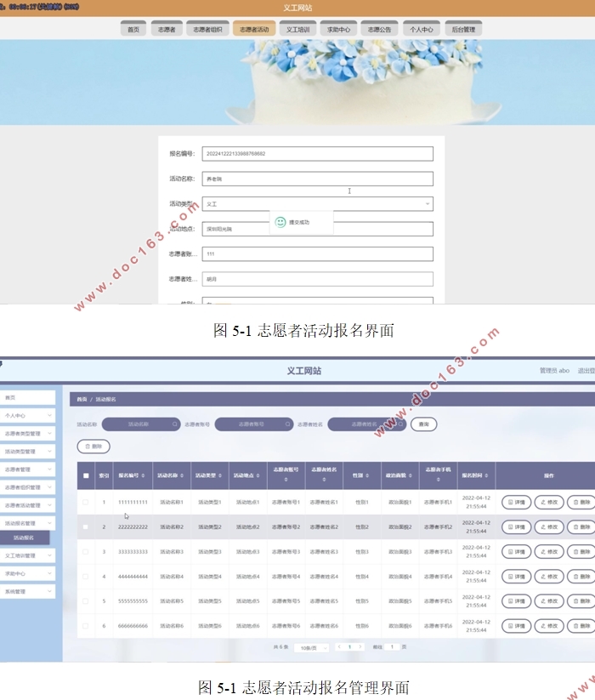
Task: Collapse the 活动报名管理 sidebar menu
Action: point(27,523)
